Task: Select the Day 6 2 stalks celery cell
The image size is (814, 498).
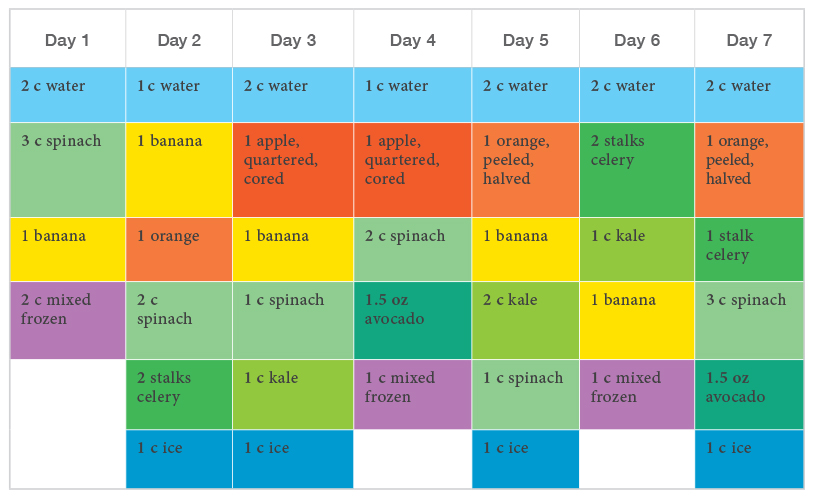Action: [637, 169]
